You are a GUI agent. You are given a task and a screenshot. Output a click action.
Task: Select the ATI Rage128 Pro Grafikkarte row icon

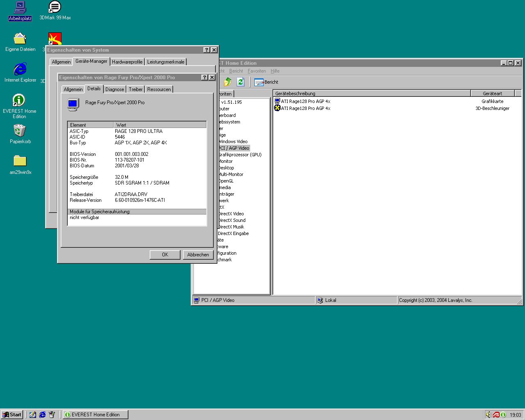point(277,101)
